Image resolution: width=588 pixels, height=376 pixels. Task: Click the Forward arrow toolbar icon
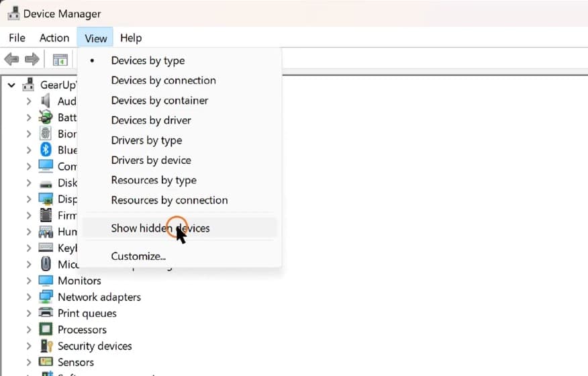(32, 60)
